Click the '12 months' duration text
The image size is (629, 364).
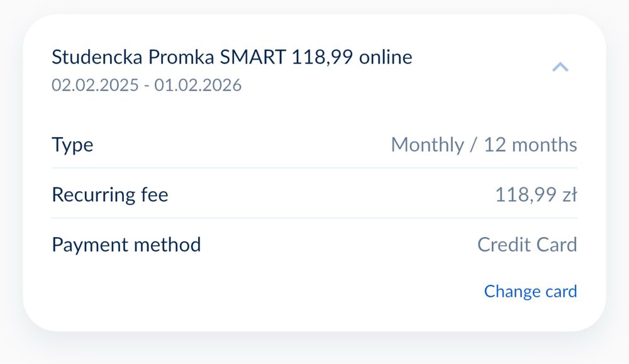point(530,145)
